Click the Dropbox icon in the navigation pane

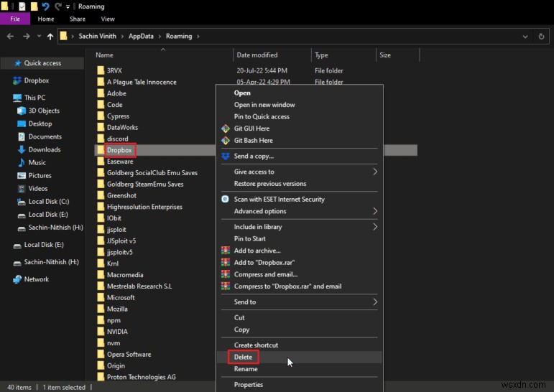pos(17,80)
